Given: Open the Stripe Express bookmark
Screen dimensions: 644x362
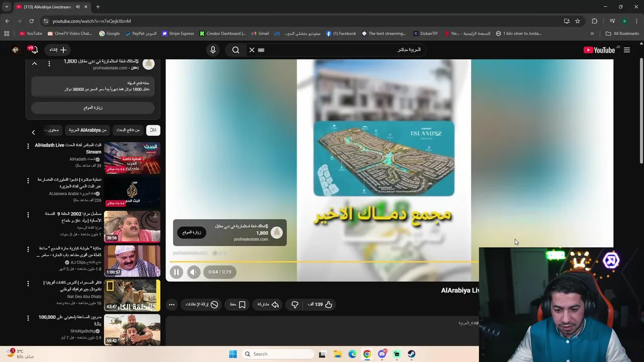Looking at the screenshot, I should [178, 34].
